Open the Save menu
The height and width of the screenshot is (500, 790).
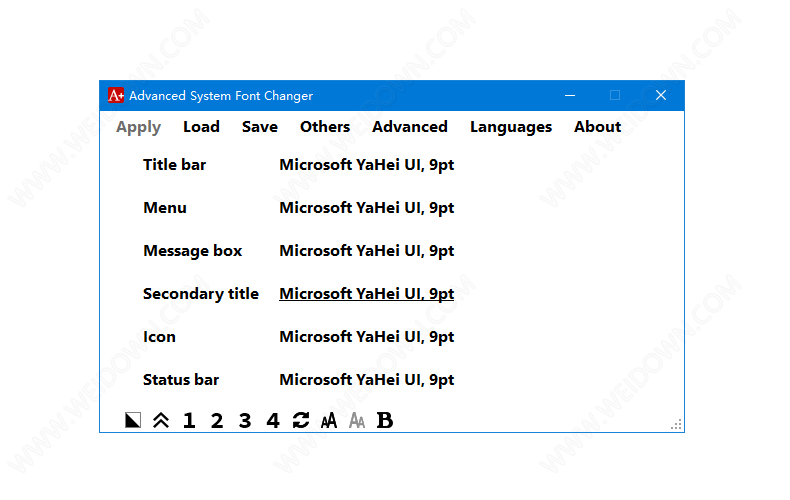pyautogui.click(x=260, y=127)
